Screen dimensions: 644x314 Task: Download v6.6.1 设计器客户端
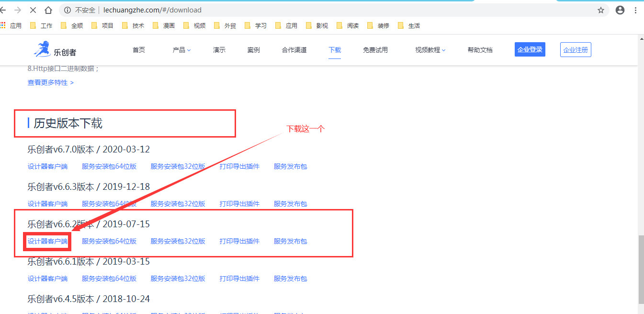47,279
